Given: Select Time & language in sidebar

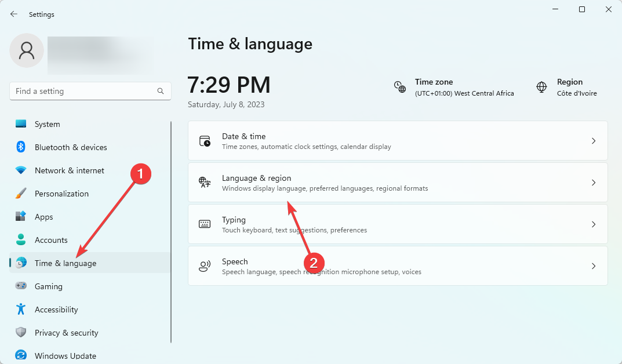Looking at the screenshot, I should (x=90, y=263).
